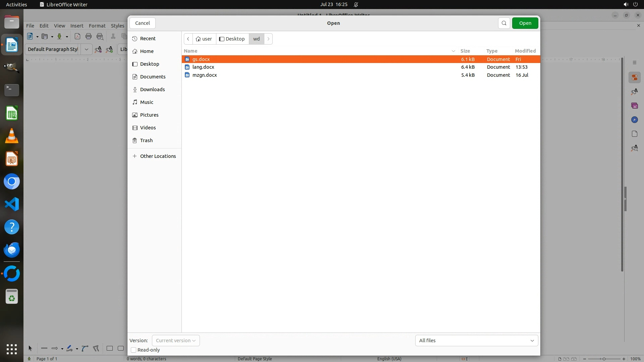The height and width of the screenshot is (362, 644).
Task: Click sidebar Properties panel icon
Action: click(x=634, y=78)
